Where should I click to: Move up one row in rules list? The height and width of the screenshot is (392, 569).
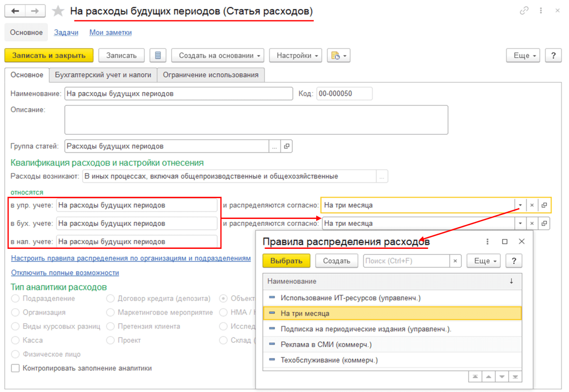click(488, 377)
